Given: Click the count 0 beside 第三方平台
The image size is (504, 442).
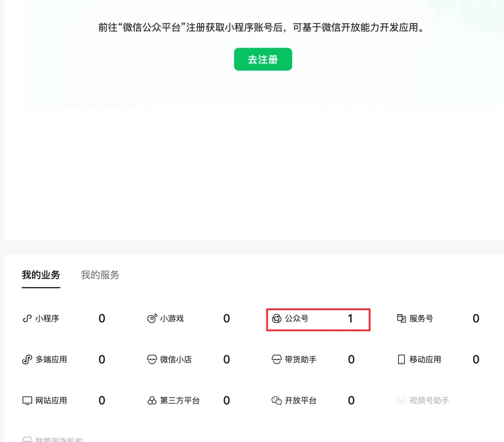Looking at the screenshot, I should (x=227, y=400).
